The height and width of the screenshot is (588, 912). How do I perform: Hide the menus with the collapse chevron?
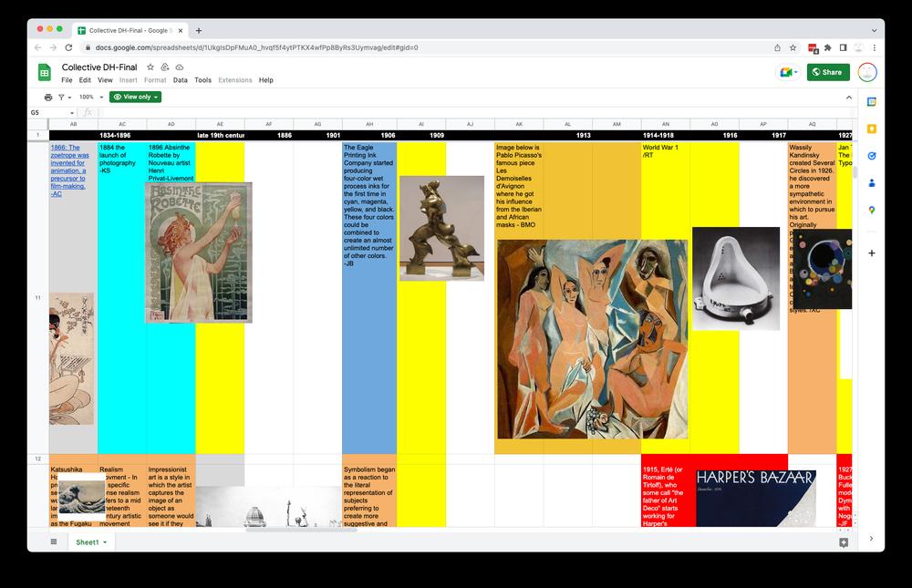(x=848, y=98)
